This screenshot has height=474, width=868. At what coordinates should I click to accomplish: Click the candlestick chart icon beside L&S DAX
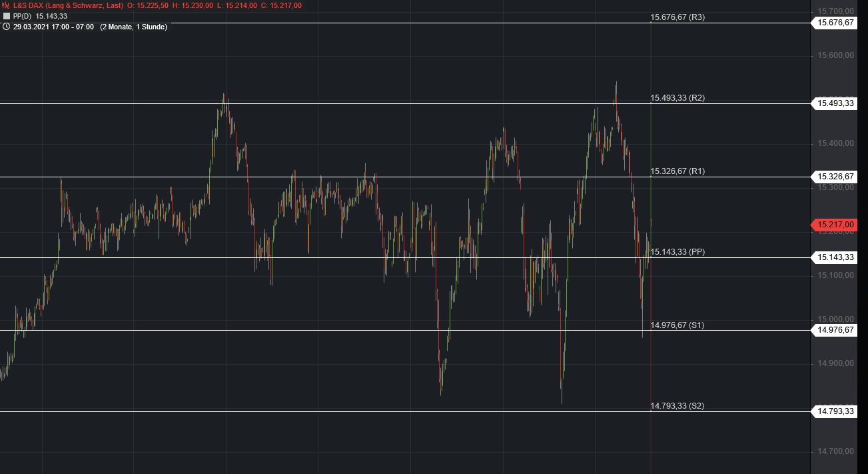5,6
